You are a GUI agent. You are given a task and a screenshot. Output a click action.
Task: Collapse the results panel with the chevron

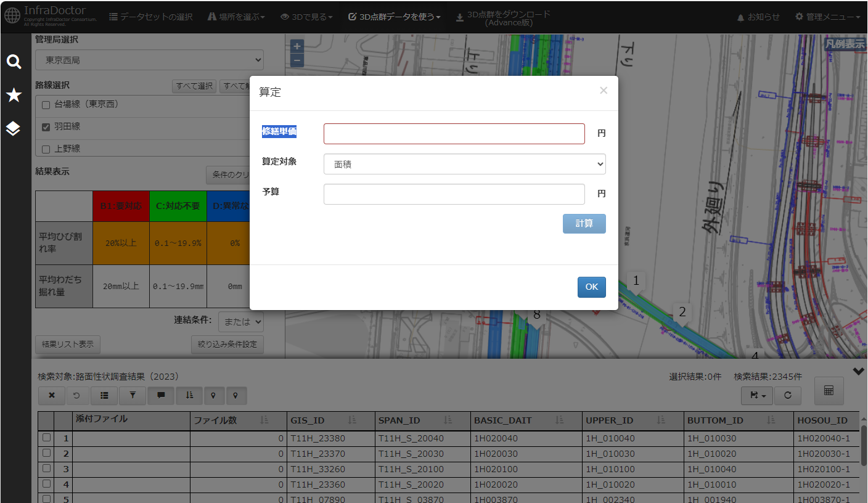tap(858, 371)
